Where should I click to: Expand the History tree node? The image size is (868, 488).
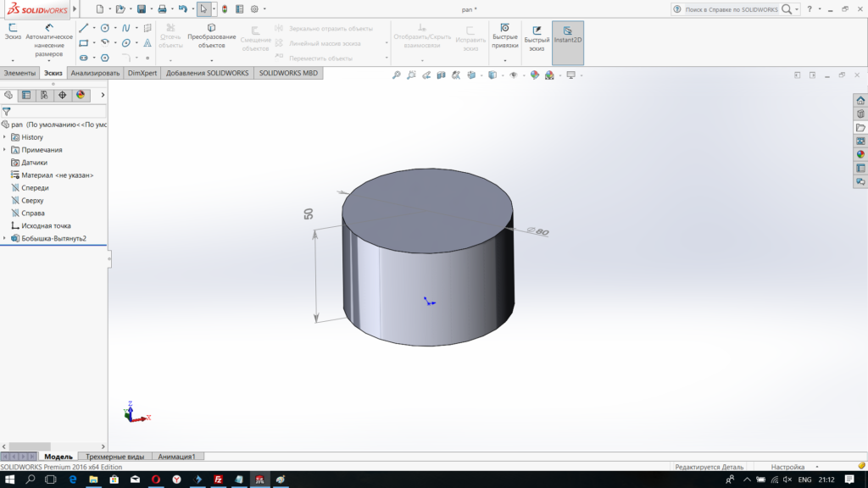(x=4, y=137)
